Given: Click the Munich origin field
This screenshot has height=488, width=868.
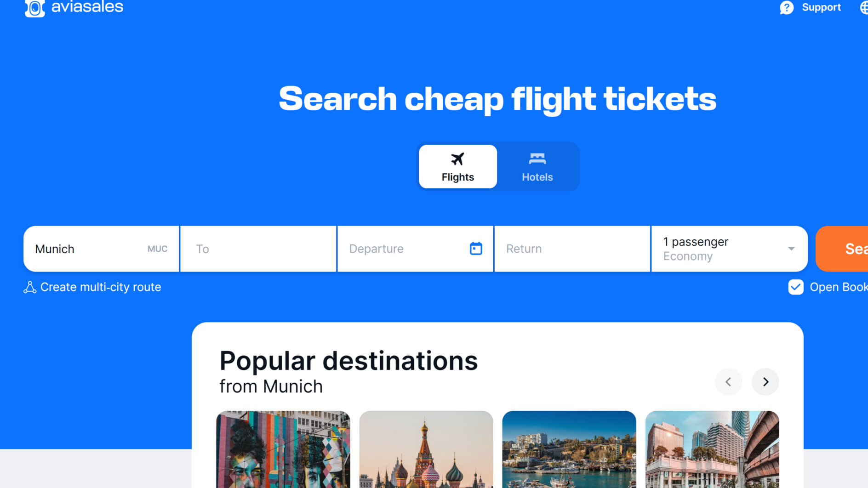Looking at the screenshot, I should pyautogui.click(x=101, y=249).
